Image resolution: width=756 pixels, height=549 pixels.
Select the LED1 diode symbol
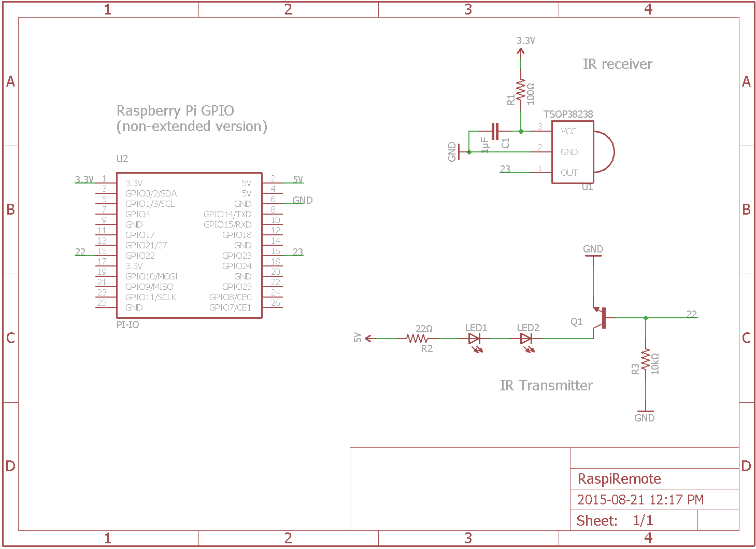point(475,339)
